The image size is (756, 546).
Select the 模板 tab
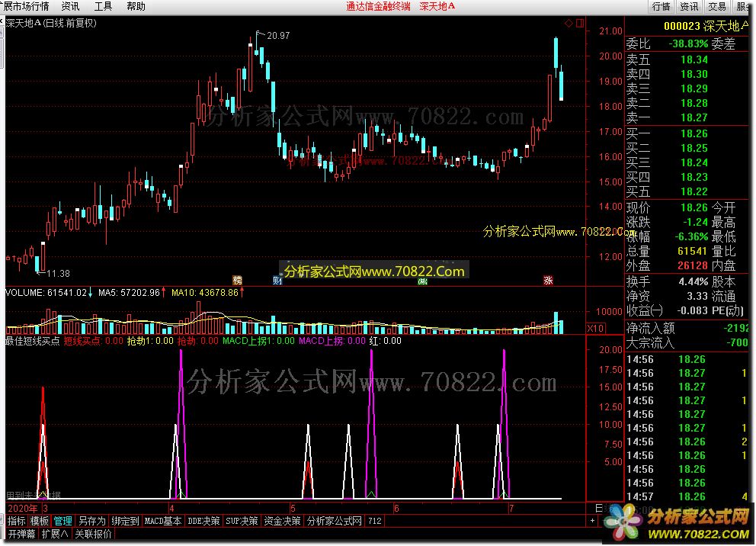40,521
